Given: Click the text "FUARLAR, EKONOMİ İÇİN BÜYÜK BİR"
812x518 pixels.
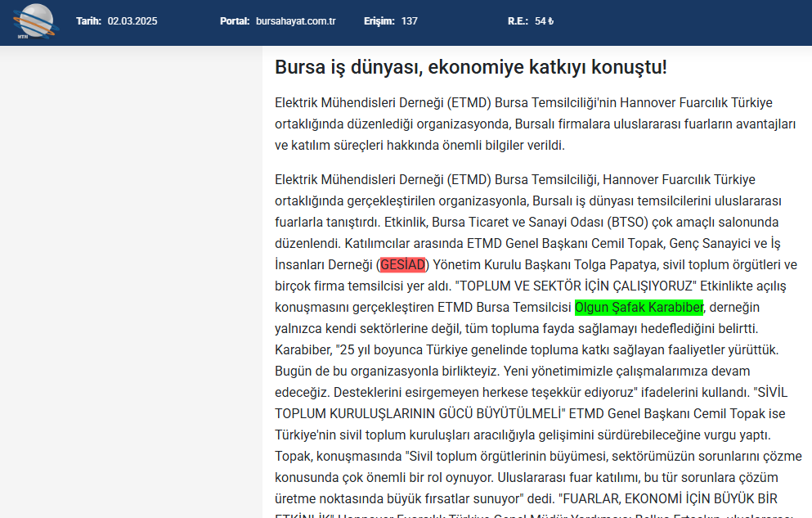Looking at the screenshot, I should [x=668, y=498].
